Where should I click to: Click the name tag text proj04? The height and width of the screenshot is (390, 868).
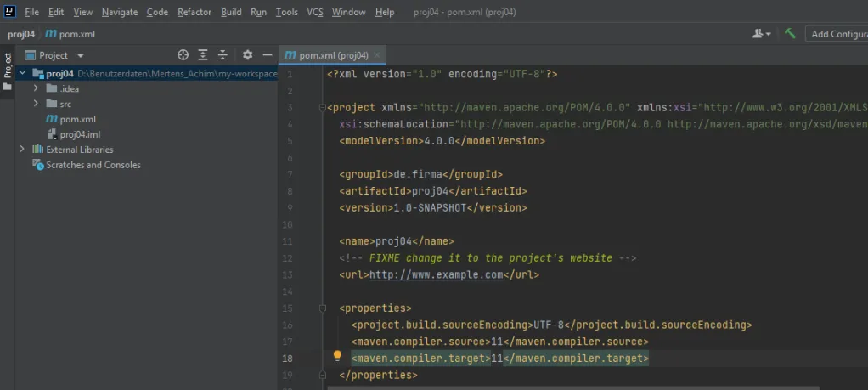click(393, 241)
